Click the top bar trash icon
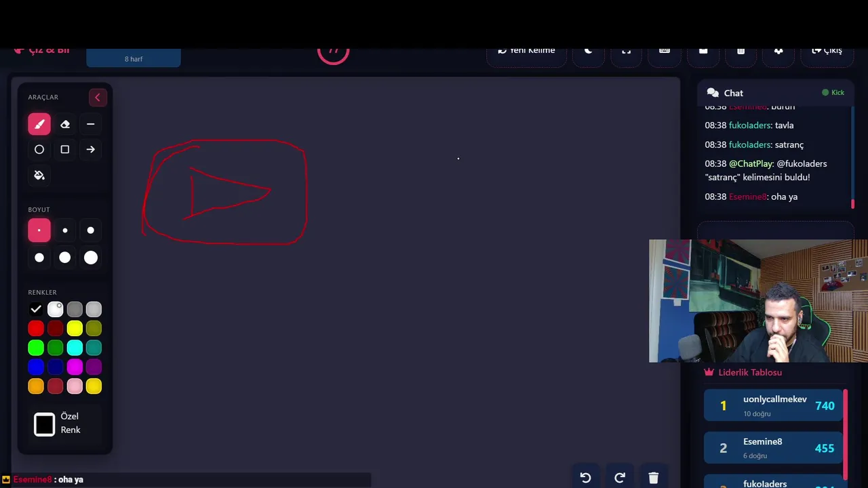The image size is (868, 488). pyautogui.click(x=741, y=51)
